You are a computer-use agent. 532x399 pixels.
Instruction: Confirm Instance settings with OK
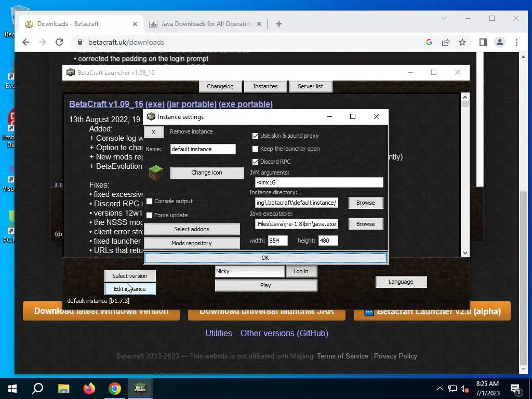[x=265, y=258]
